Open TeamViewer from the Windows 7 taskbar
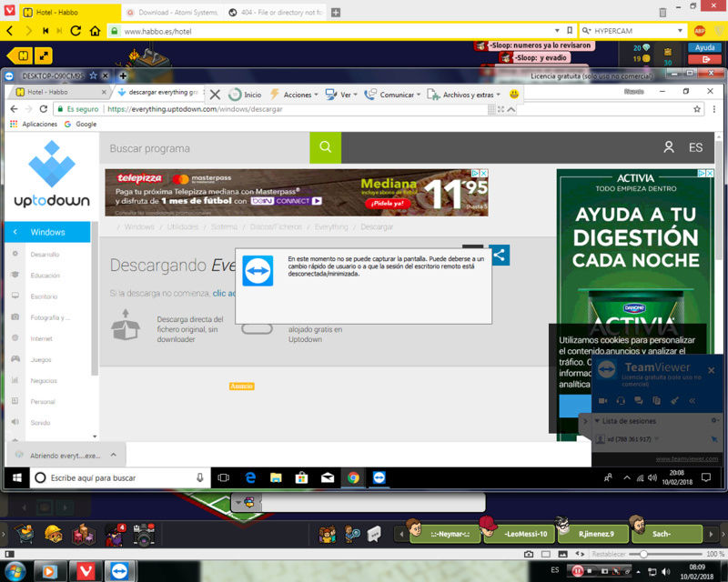The width and height of the screenshot is (728, 582). (120, 571)
